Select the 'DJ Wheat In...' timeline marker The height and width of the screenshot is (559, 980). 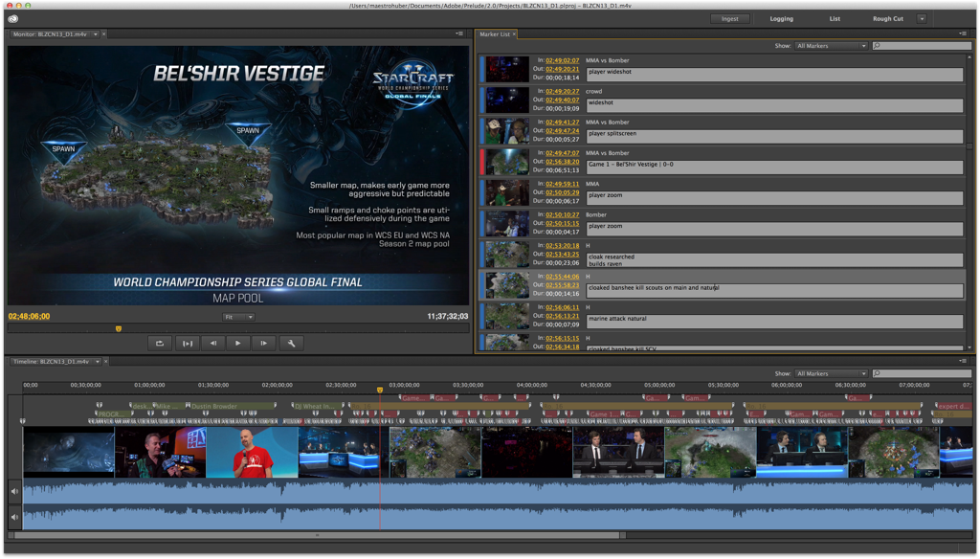click(317, 407)
